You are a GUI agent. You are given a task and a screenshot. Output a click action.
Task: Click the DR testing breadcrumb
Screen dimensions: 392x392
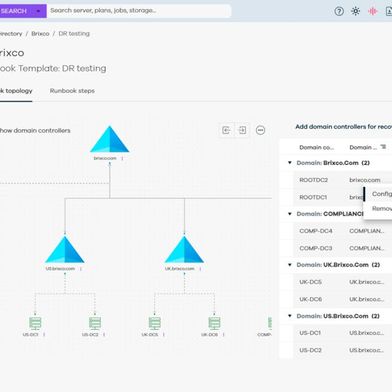[74, 34]
